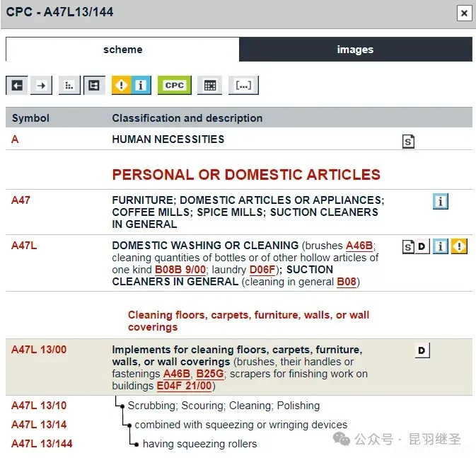Switch to the images tab
476x458 pixels.
[355, 50]
